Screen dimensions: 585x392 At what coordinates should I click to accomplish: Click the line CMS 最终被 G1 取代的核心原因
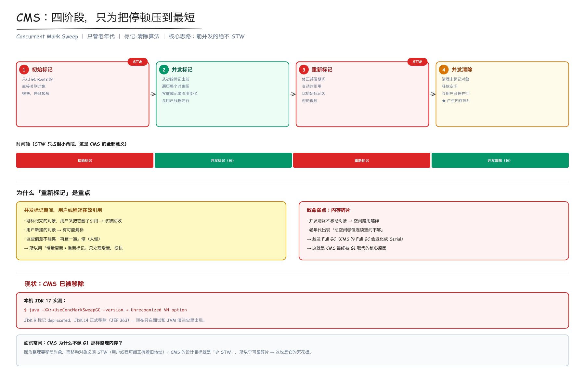click(347, 248)
